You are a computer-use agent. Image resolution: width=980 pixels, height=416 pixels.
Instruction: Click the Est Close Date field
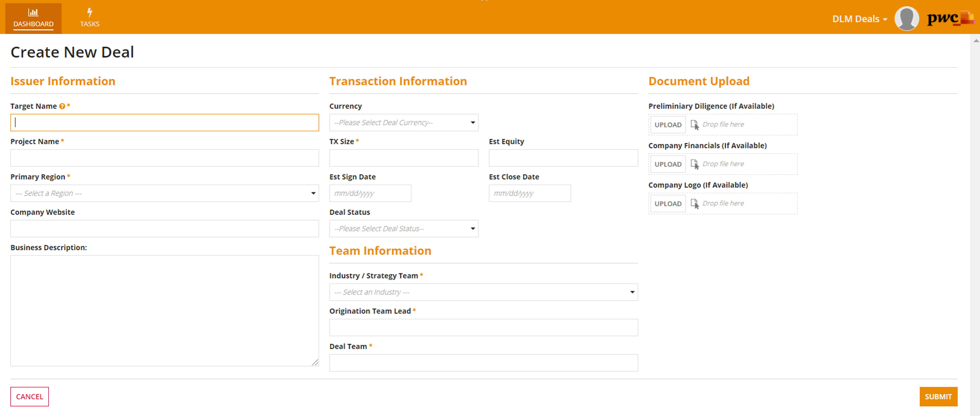tap(530, 193)
